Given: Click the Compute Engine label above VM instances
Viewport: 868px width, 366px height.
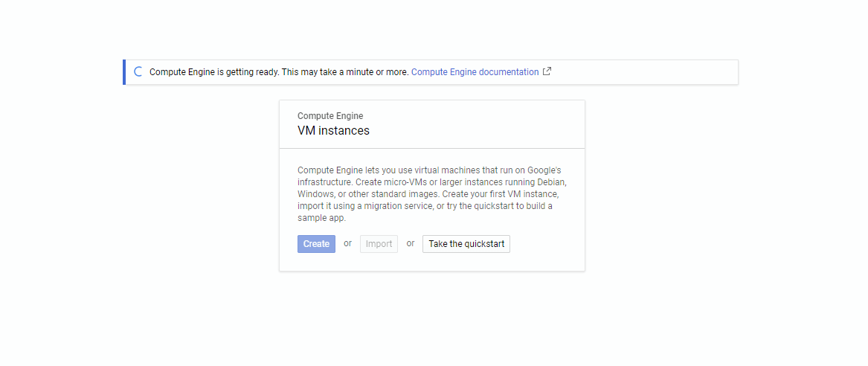Looking at the screenshot, I should (330, 116).
